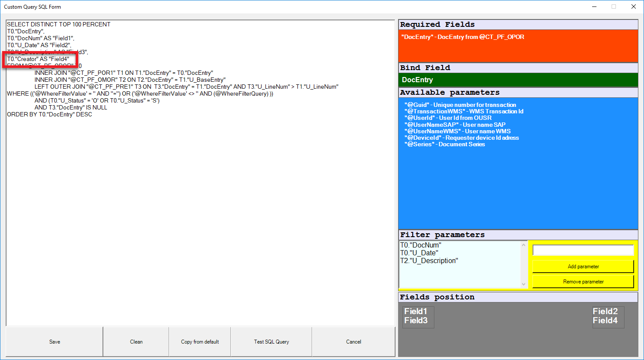
Task: Click Field4 in Fields position
Action: (x=605, y=321)
